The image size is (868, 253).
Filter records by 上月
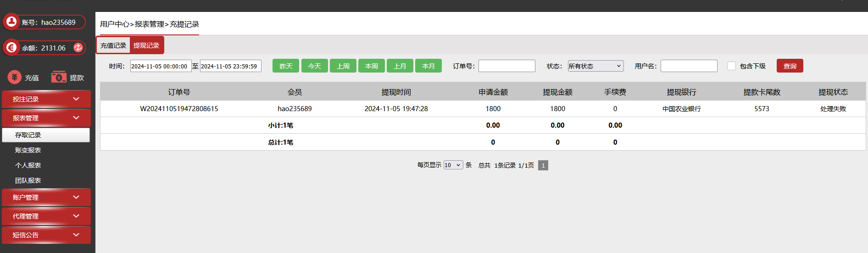(x=400, y=66)
